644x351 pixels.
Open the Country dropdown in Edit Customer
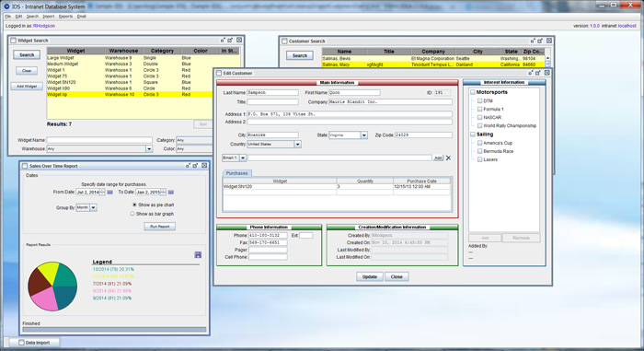pyautogui.click(x=298, y=145)
